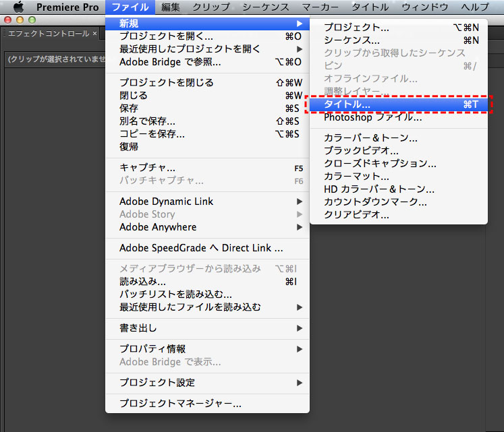Expand 書き出し submenu

click(207, 329)
